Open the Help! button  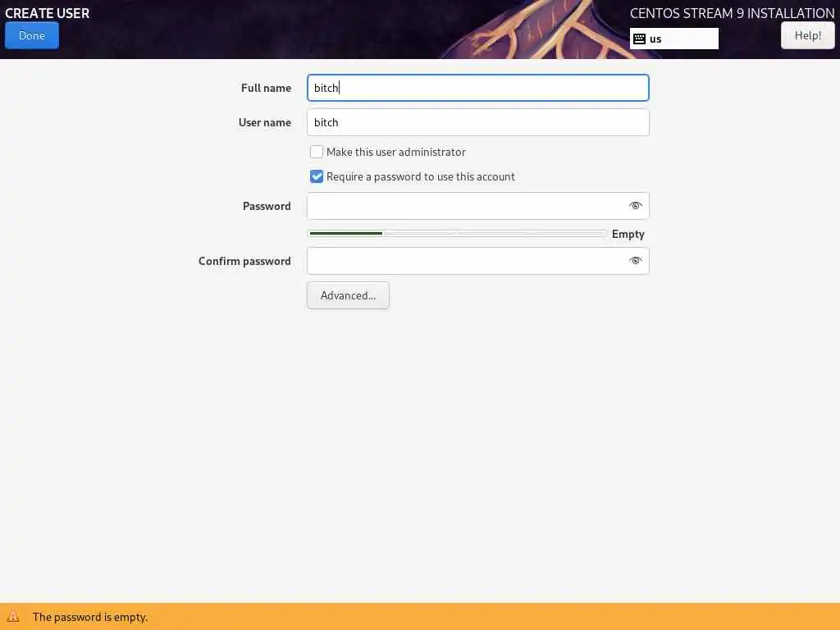click(x=807, y=35)
